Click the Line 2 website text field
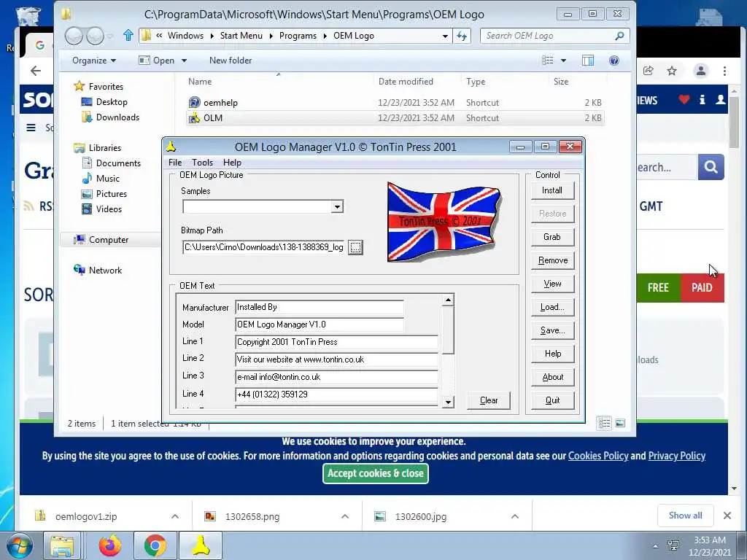 [x=336, y=359]
